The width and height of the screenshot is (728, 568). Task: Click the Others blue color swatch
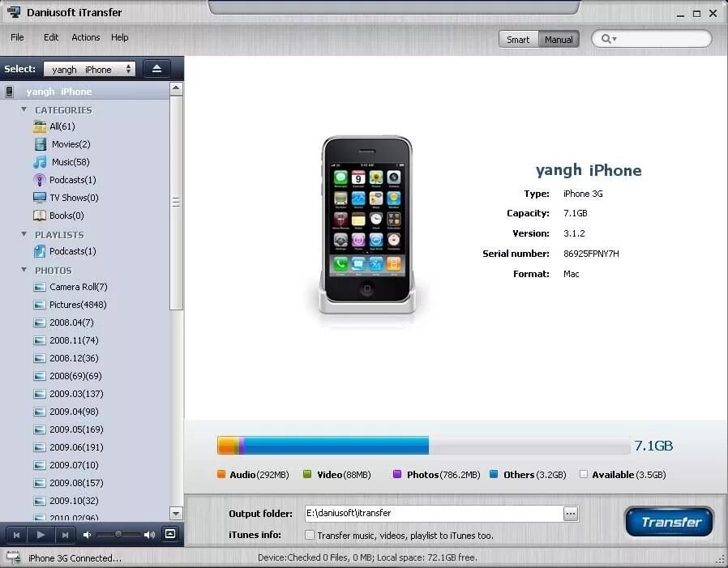(494, 474)
